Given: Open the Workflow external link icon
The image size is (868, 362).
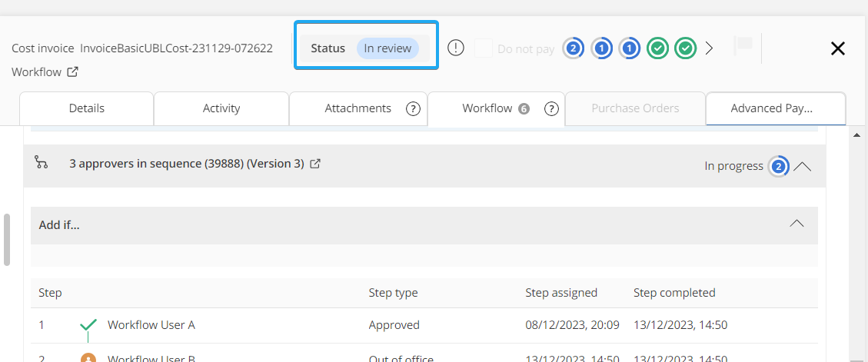Looking at the screenshot, I should pyautogui.click(x=72, y=72).
